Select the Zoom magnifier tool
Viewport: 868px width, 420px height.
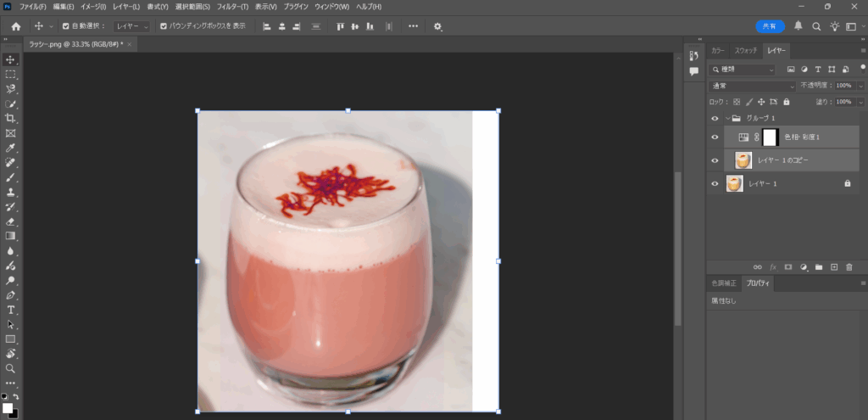pos(10,368)
